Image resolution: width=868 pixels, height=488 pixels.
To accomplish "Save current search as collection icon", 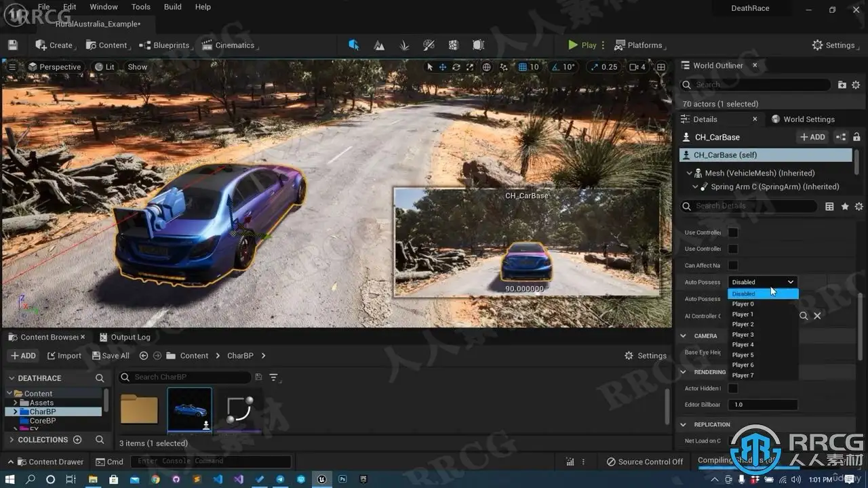I will click(x=258, y=377).
